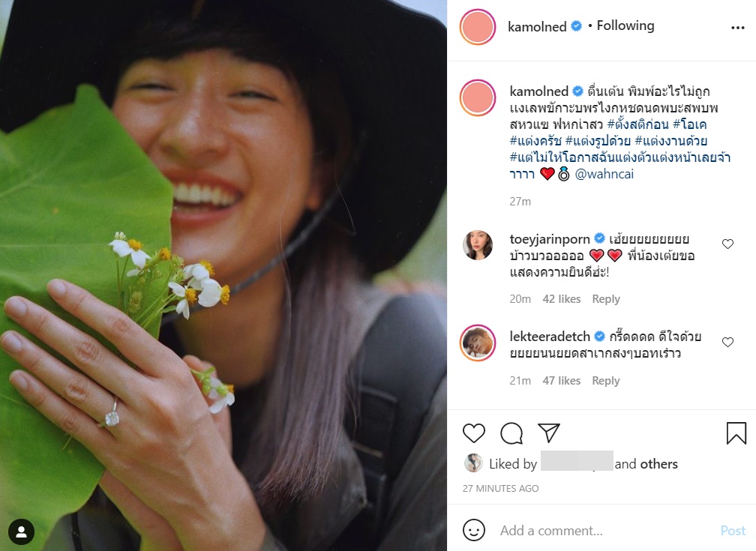
Task: Like the post with the heart icon
Action: pos(474,433)
